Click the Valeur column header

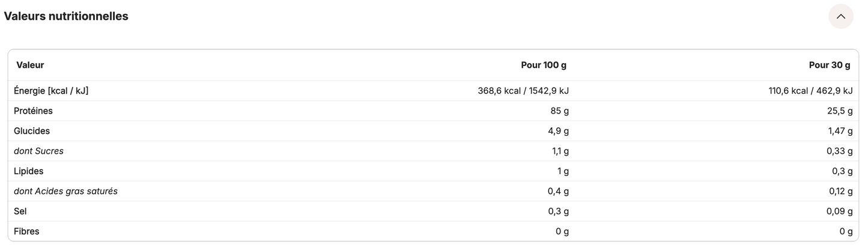pyautogui.click(x=30, y=65)
